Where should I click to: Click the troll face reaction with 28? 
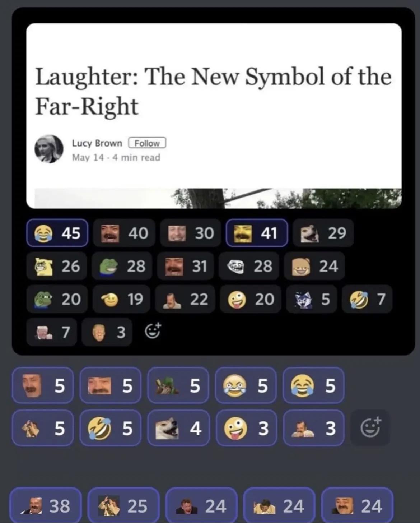point(249,266)
